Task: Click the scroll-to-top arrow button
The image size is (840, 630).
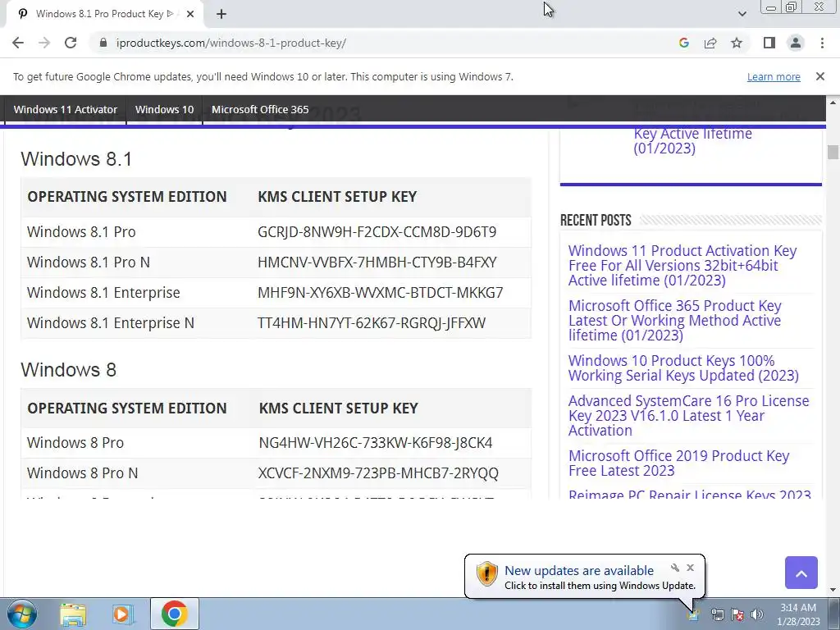Action: [801, 573]
